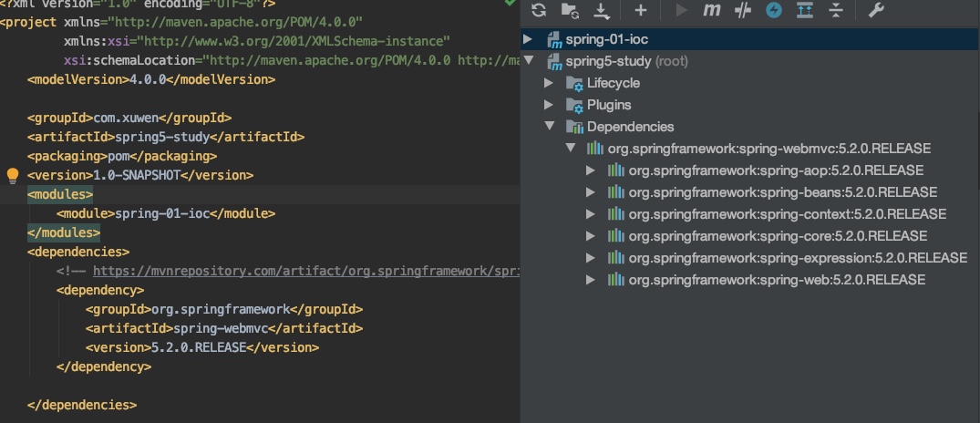Collapse all Maven tree nodes
Image resolution: width=980 pixels, height=423 pixels.
point(836,10)
